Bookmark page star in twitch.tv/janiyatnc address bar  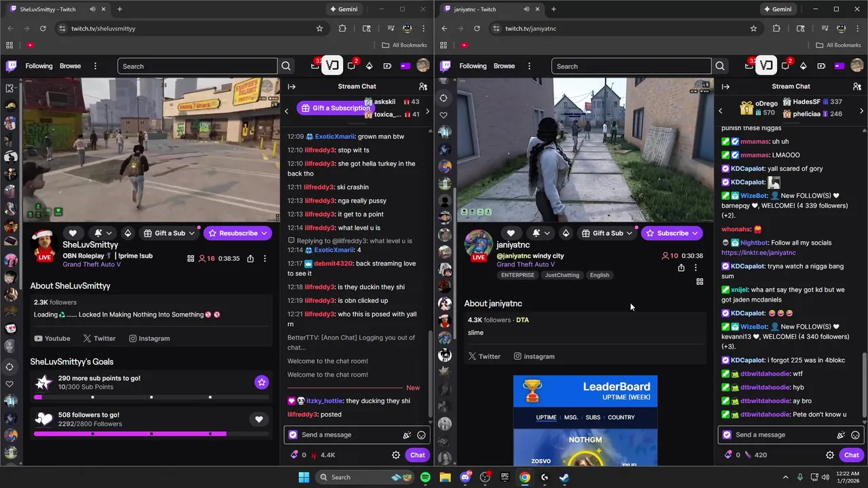pos(753,28)
